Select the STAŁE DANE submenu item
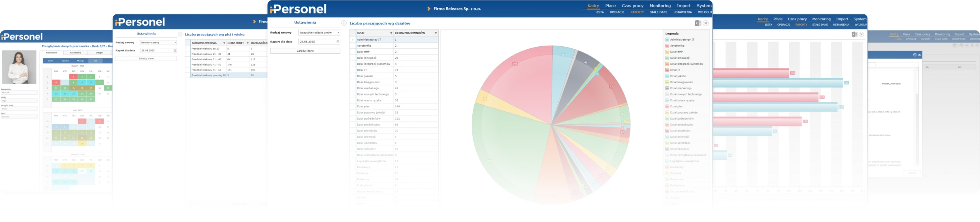 point(658,12)
